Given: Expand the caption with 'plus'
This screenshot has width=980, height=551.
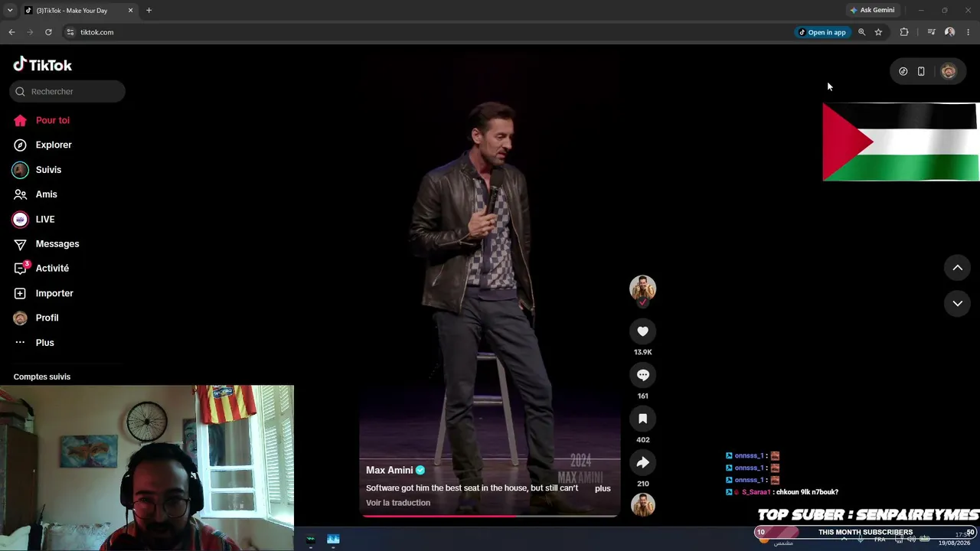Looking at the screenshot, I should 603,488.
